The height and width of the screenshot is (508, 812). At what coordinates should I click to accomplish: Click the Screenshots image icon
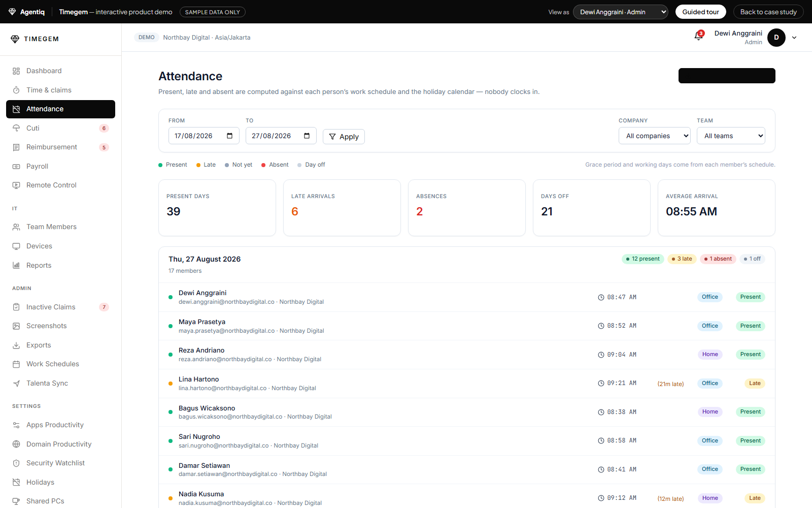tap(16, 326)
